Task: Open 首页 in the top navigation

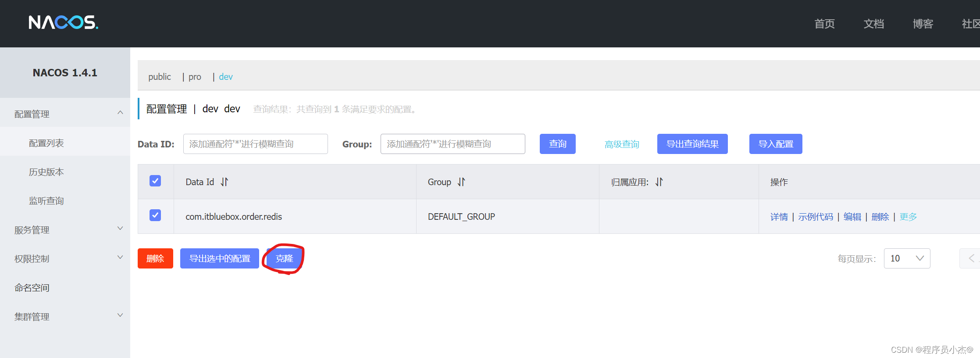Action: [824, 24]
